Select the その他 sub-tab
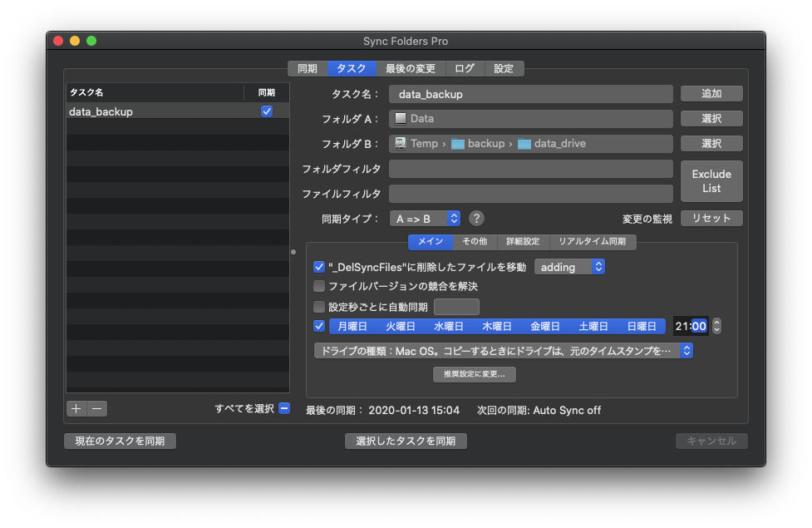This screenshot has height=528, width=812. (x=475, y=241)
